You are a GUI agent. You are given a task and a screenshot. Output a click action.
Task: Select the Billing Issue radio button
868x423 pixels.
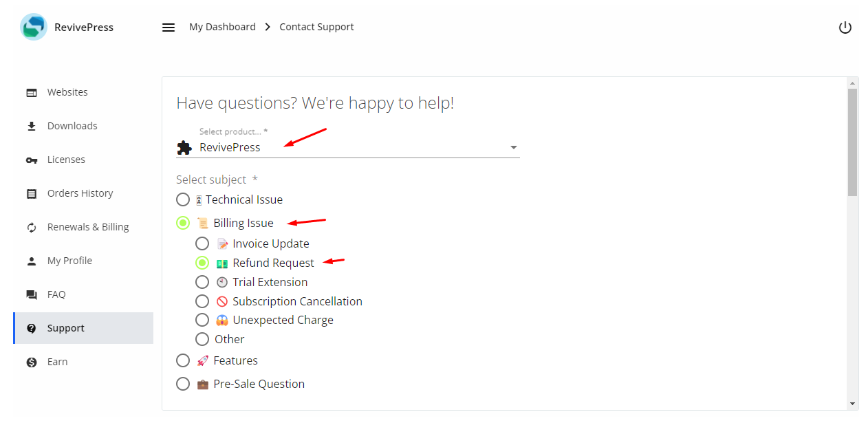(183, 223)
